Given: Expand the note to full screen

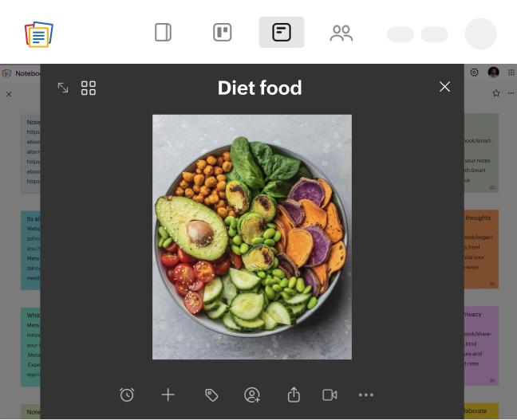Looking at the screenshot, I should 63,88.
